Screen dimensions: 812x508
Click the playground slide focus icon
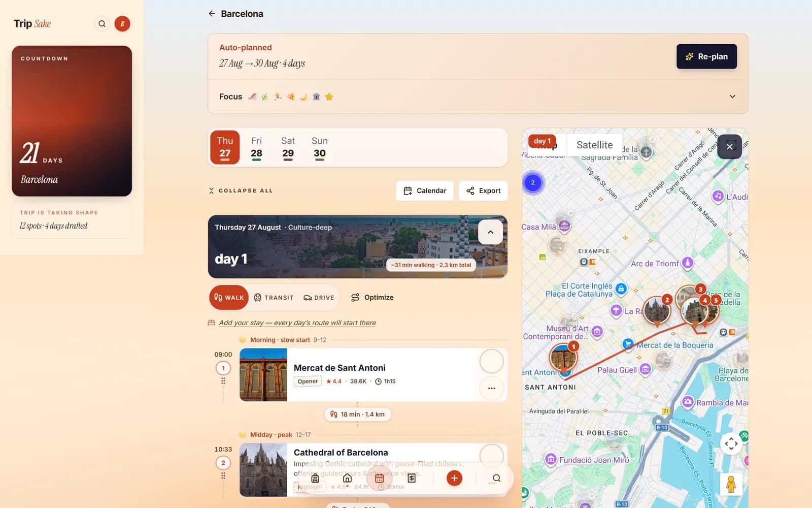pos(252,97)
